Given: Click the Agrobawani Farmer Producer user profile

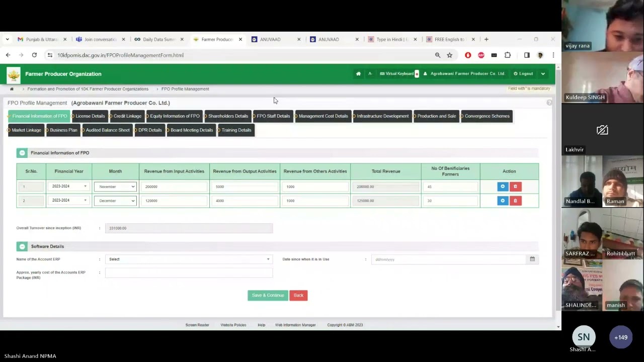Looking at the screenshot, I should click(464, 74).
